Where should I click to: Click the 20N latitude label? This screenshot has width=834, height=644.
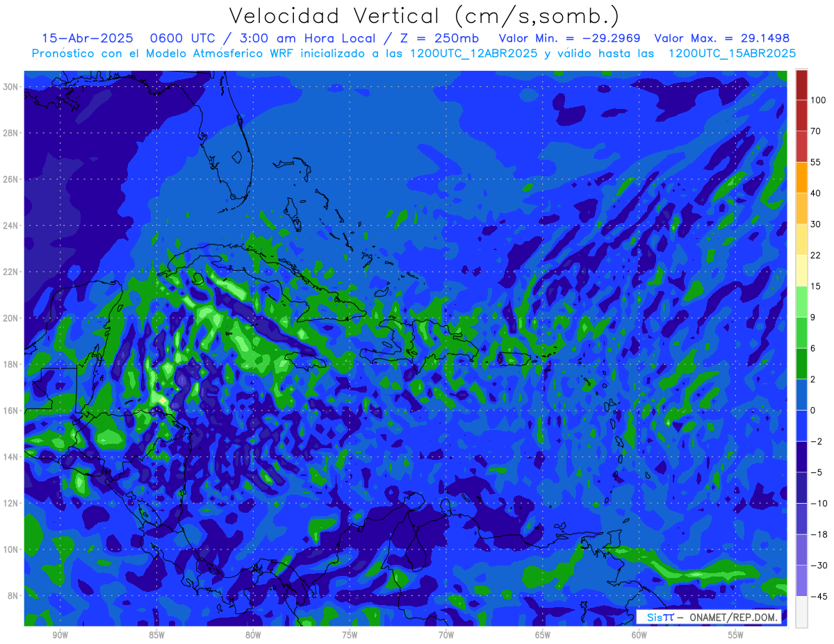coord(10,318)
